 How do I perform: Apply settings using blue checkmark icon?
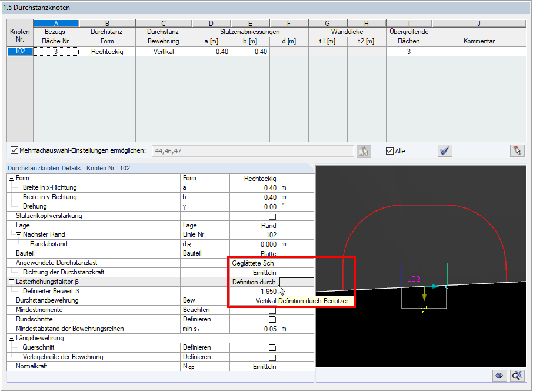tap(445, 151)
